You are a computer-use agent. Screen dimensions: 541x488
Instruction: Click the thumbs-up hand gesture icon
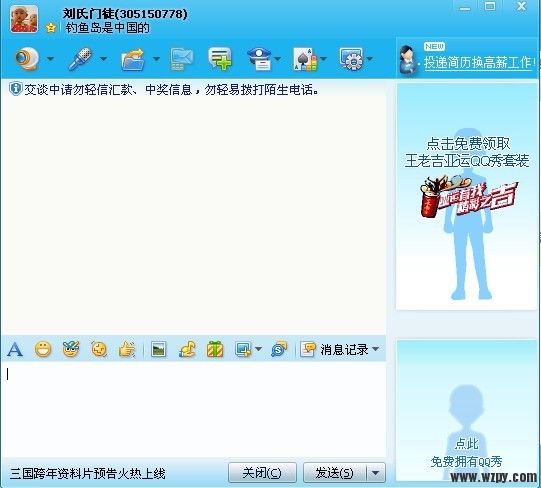tap(127, 349)
